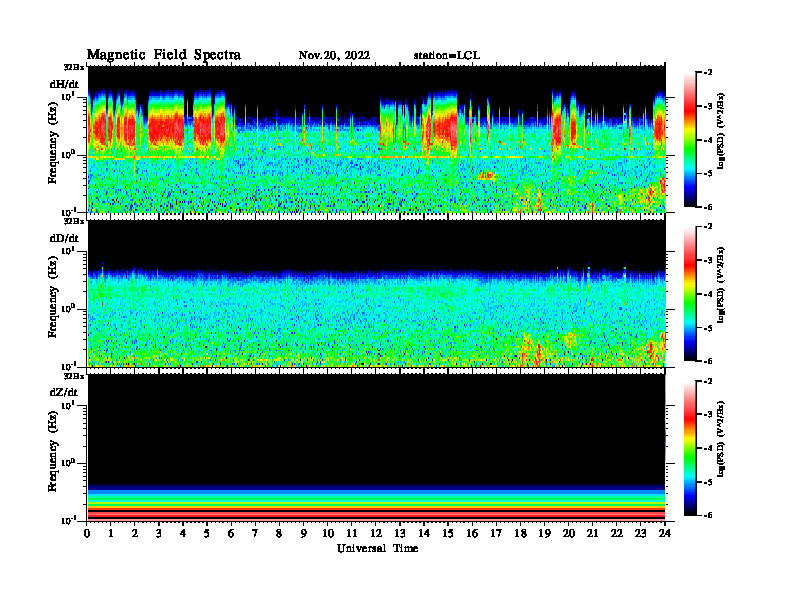Click hour tick "18" on the time axis
This screenshot has width=792, height=612.
[x=520, y=534]
